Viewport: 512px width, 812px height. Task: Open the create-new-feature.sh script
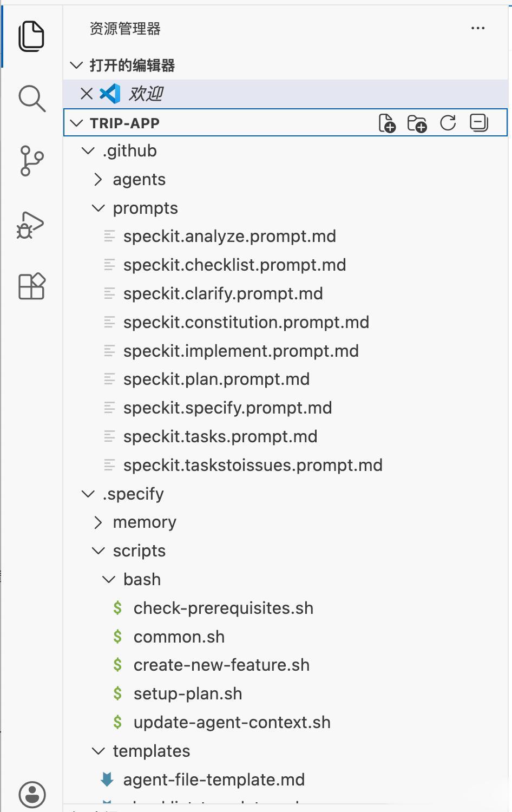pyautogui.click(x=221, y=665)
